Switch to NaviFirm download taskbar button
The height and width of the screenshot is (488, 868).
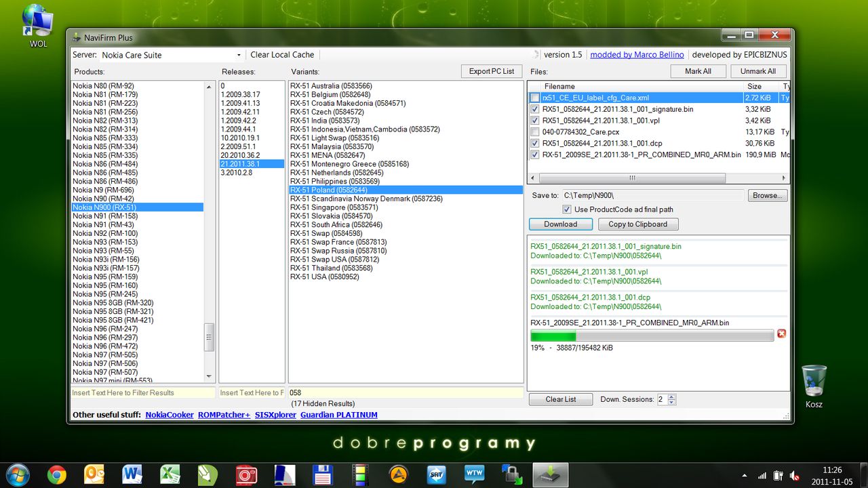(x=551, y=475)
